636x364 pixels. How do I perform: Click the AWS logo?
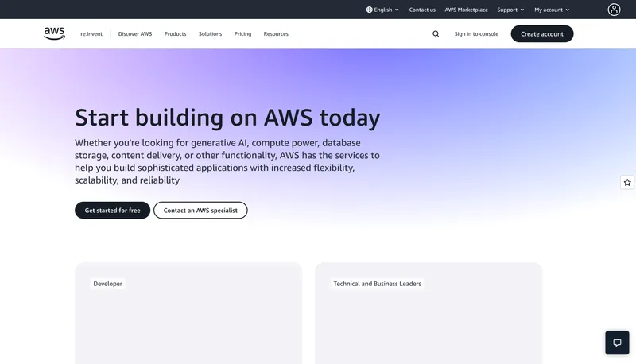(x=54, y=33)
